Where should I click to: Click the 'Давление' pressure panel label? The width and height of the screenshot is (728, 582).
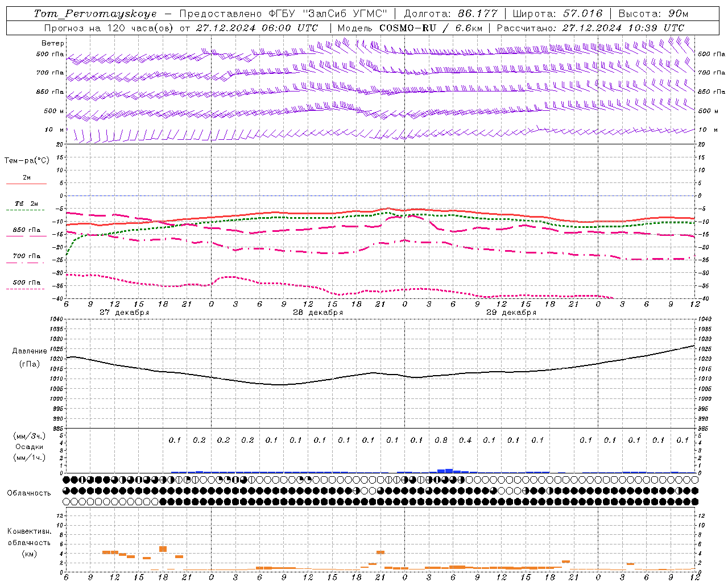[30, 351]
